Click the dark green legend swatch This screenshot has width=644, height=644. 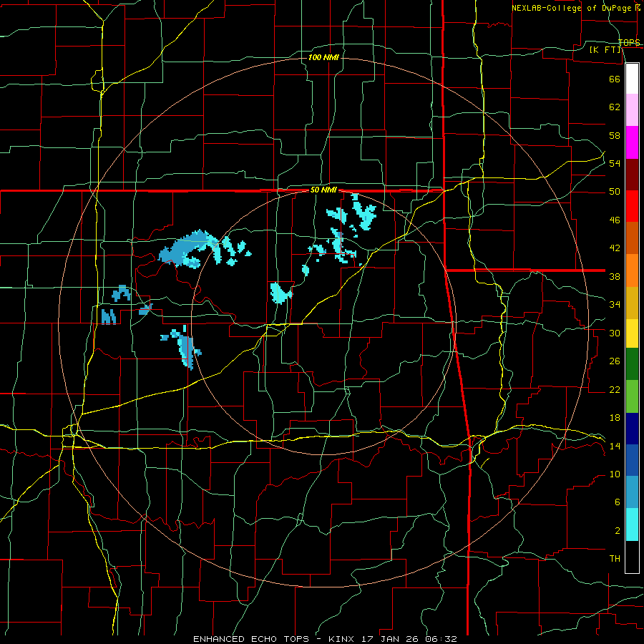coord(632,364)
